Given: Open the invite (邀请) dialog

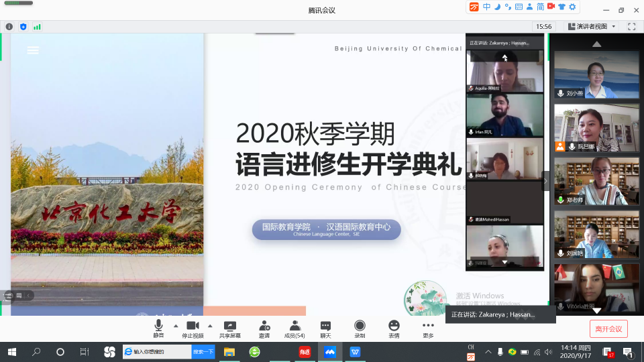Looking at the screenshot, I should click(x=264, y=328).
